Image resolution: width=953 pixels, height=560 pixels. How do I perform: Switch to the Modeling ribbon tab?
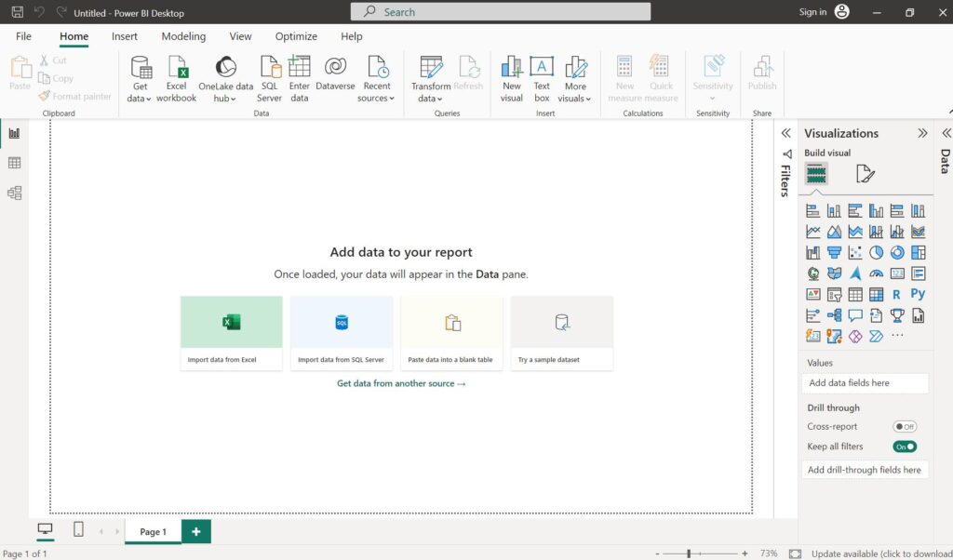pos(182,36)
